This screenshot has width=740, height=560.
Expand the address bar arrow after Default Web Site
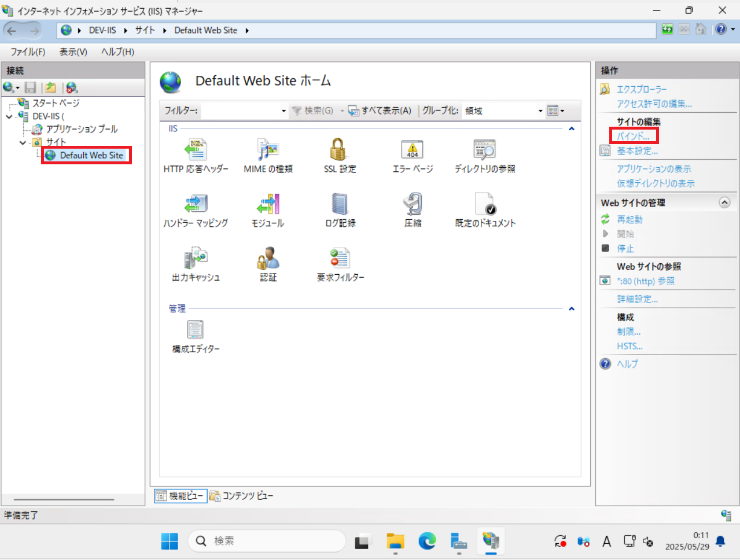247,31
